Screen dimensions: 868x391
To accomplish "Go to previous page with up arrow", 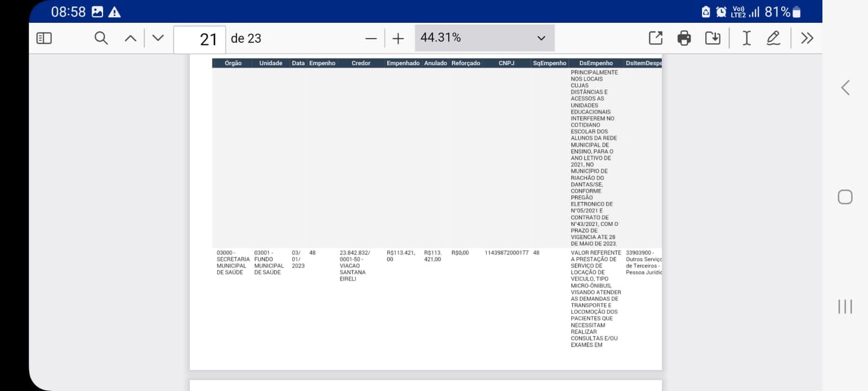I will (x=130, y=38).
